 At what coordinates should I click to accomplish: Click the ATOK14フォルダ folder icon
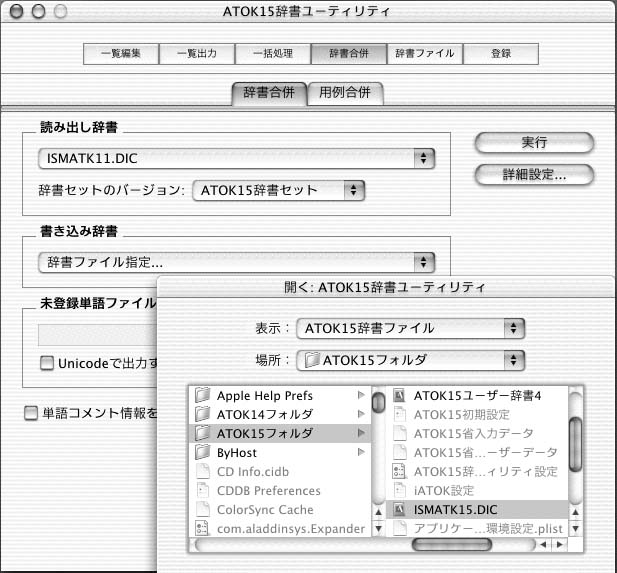203,414
